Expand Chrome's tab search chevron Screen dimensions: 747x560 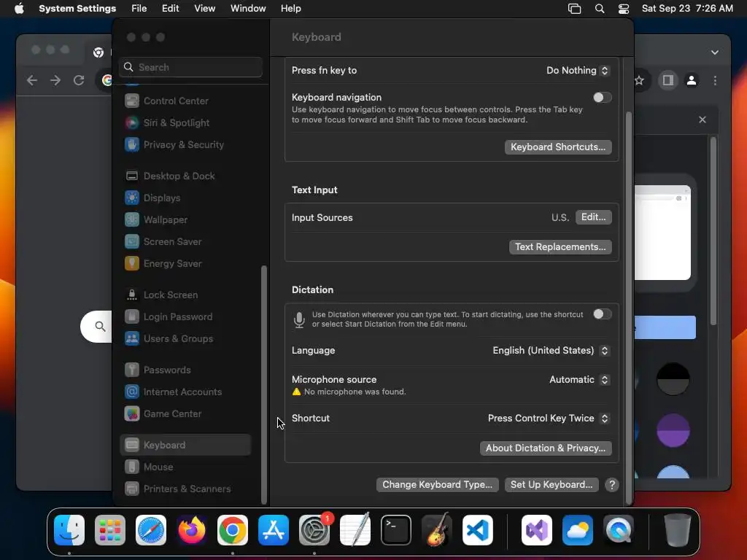click(715, 52)
